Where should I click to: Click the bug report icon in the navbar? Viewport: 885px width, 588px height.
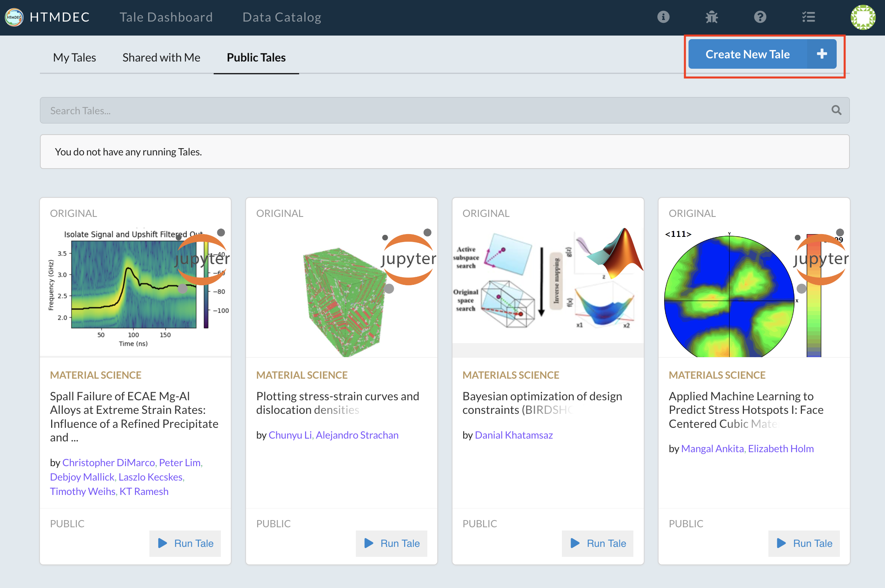(712, 17)
